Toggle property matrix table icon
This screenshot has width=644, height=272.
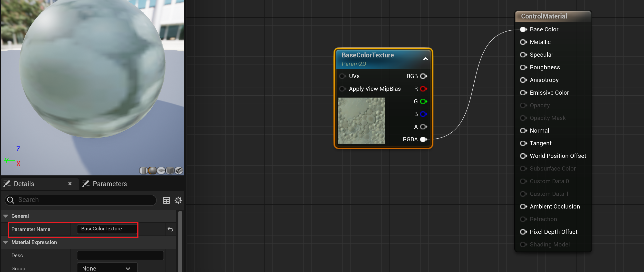tap(166, 200)
